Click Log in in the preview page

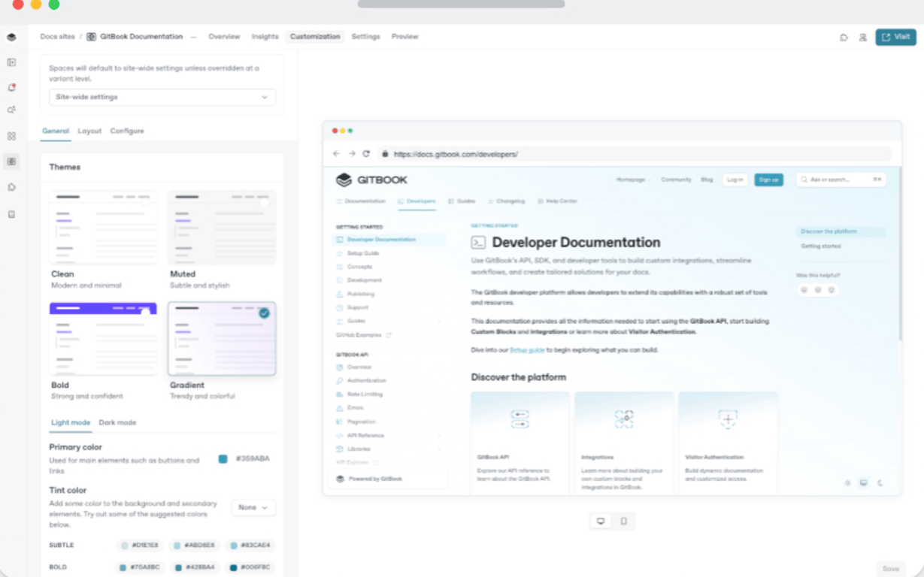click(735, 180)
